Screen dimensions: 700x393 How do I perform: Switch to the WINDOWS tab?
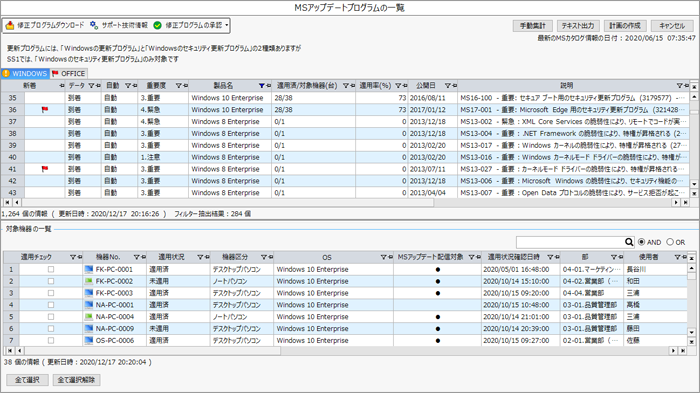[x=25, y=73]
